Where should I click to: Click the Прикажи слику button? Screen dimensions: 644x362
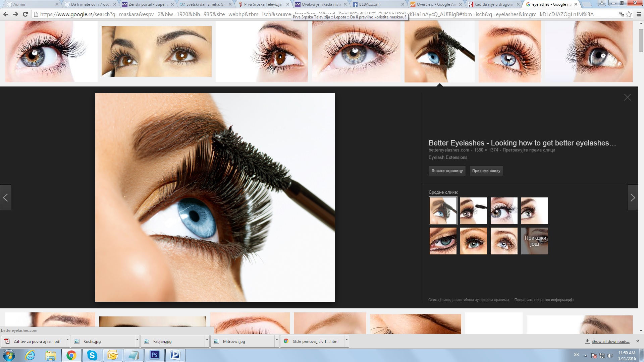[486, 171]
